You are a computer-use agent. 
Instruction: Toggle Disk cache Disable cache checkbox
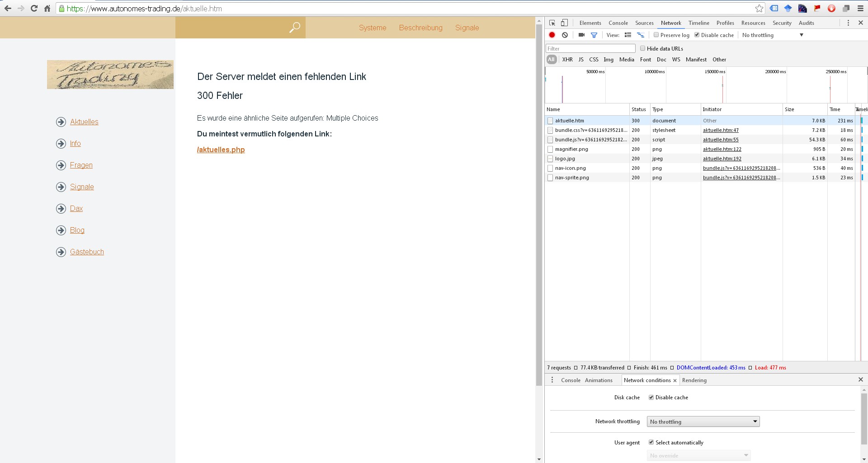651,398
